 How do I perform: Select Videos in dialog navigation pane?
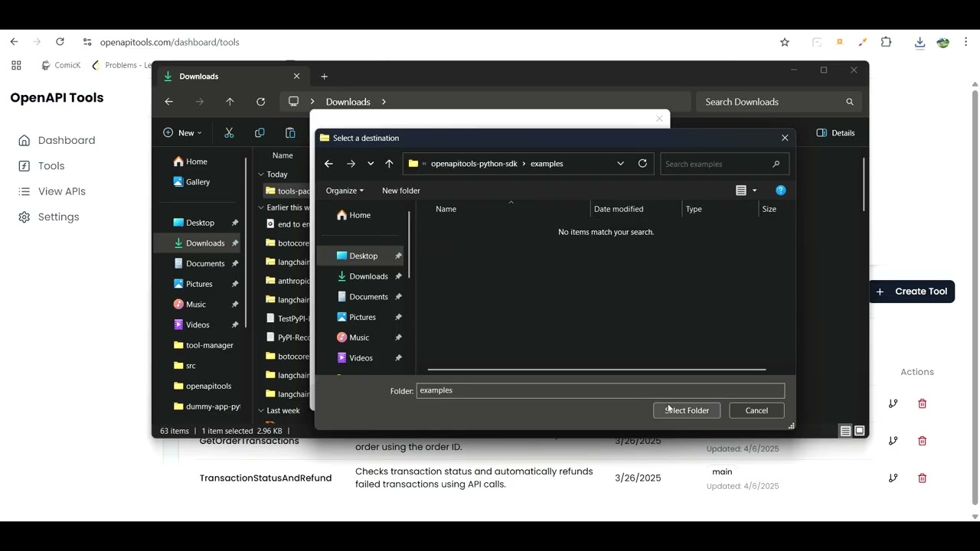click(x=361, y=358)
